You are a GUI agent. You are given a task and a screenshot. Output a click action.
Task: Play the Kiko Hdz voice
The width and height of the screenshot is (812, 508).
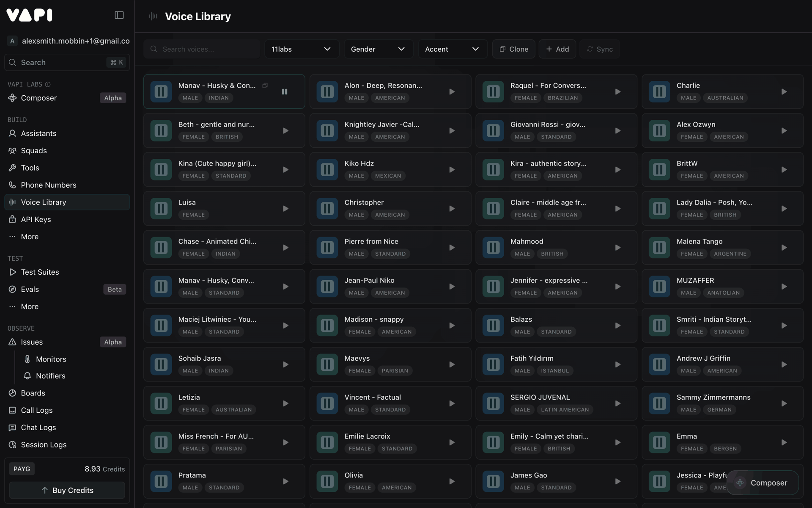click(452, 169)
